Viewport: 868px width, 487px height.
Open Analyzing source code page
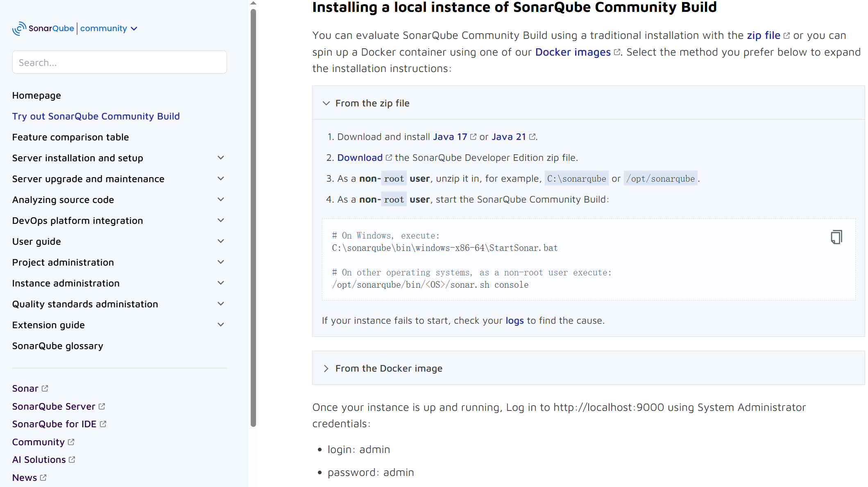[63, 200]
